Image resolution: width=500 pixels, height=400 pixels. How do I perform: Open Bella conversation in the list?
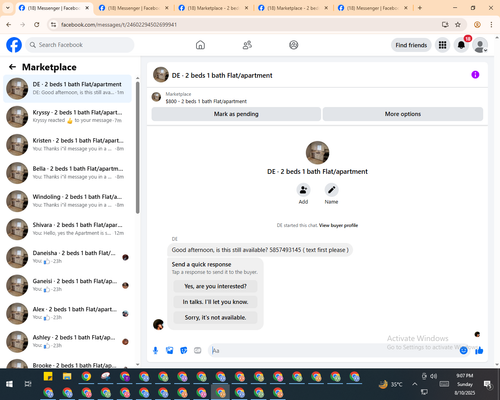(x=67, y=173)
